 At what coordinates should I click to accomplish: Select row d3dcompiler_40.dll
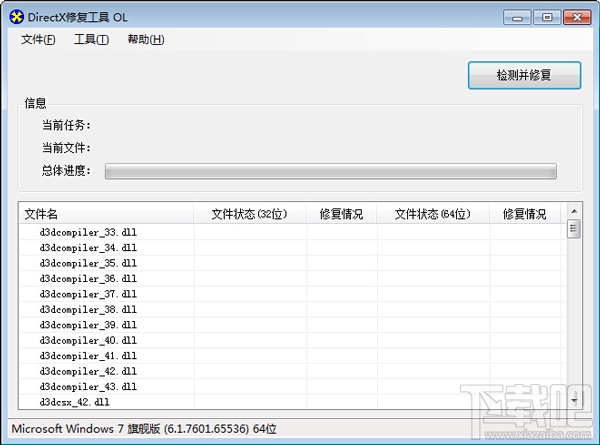pos(293,340)
